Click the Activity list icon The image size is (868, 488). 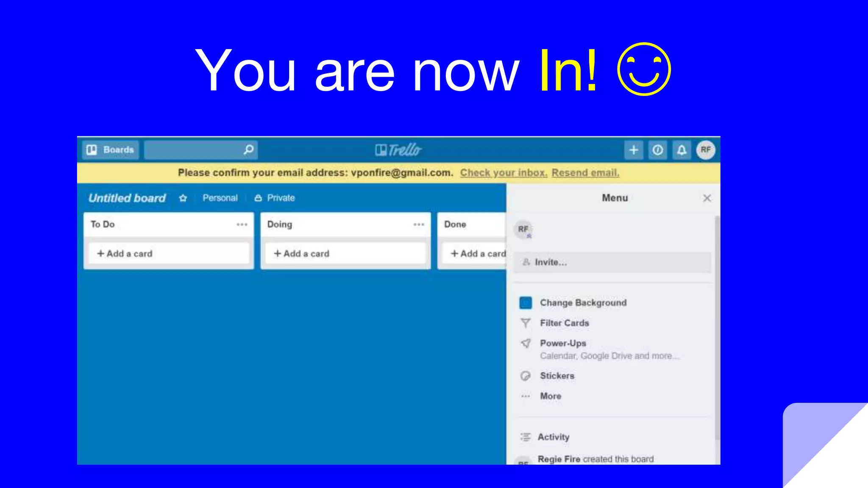[526, 437]
